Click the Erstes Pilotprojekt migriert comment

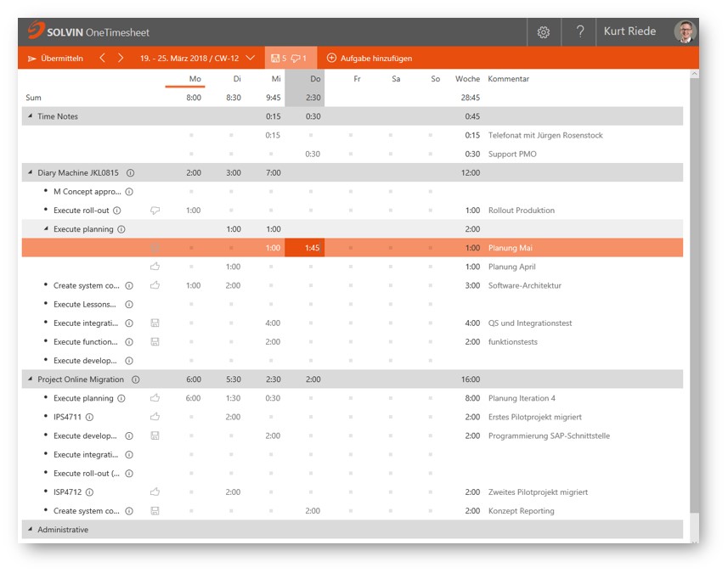tap(535, 417)
